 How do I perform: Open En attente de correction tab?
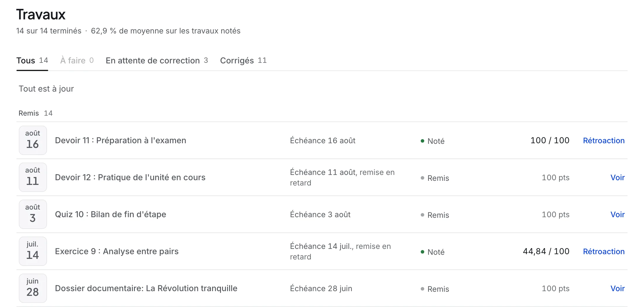[x=157, y=60]
